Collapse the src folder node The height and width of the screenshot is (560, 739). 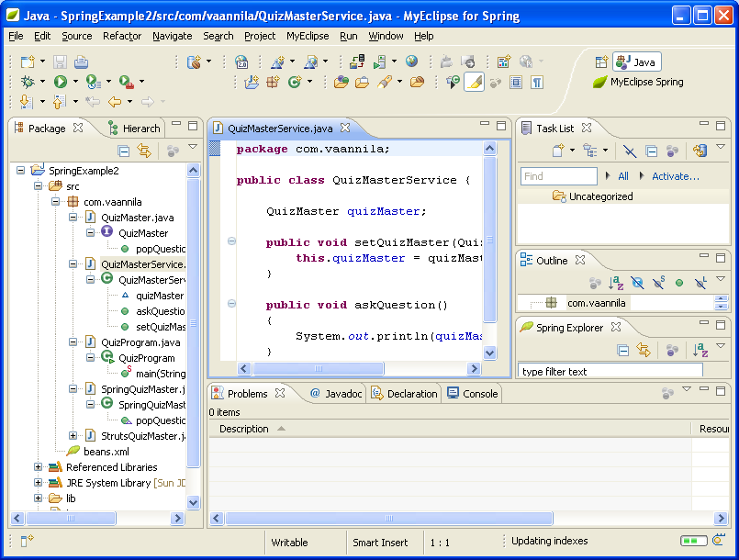(39, 185)
